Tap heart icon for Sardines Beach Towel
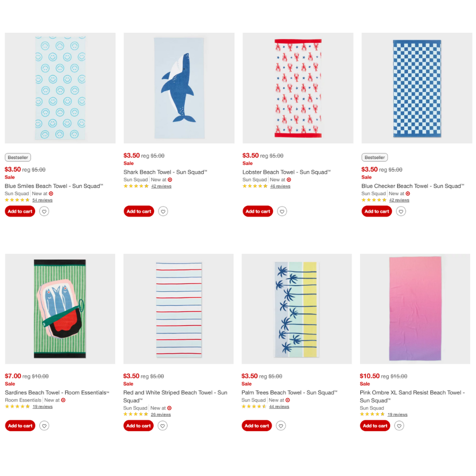476x476 pixels. pyautogui.click(x=44, y=426)
